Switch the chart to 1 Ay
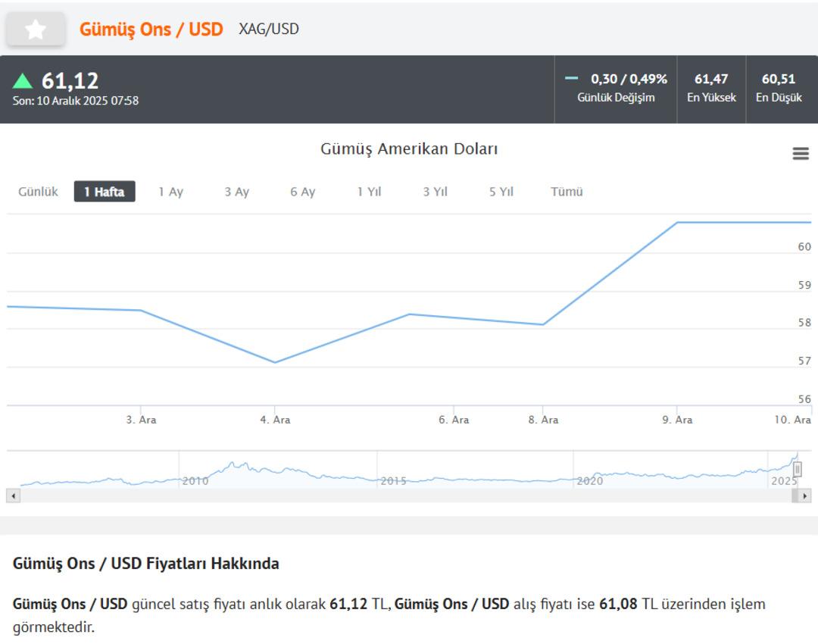Viewport: 818px width, 644px height. coord(170,192)
